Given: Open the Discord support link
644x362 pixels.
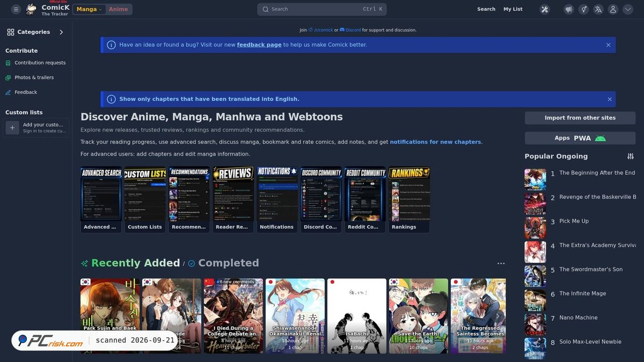Looking at the screenshot, I should pos(350,30).
